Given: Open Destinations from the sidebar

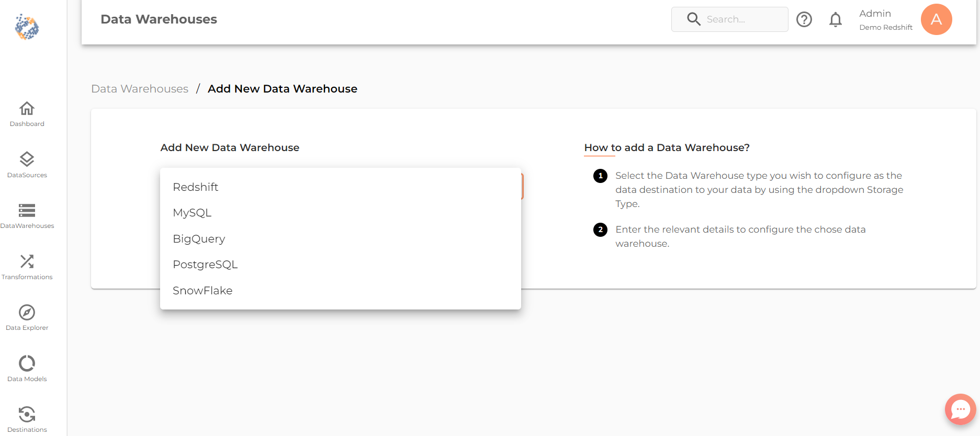Looking at the screenshot, I should click(27, 420).
